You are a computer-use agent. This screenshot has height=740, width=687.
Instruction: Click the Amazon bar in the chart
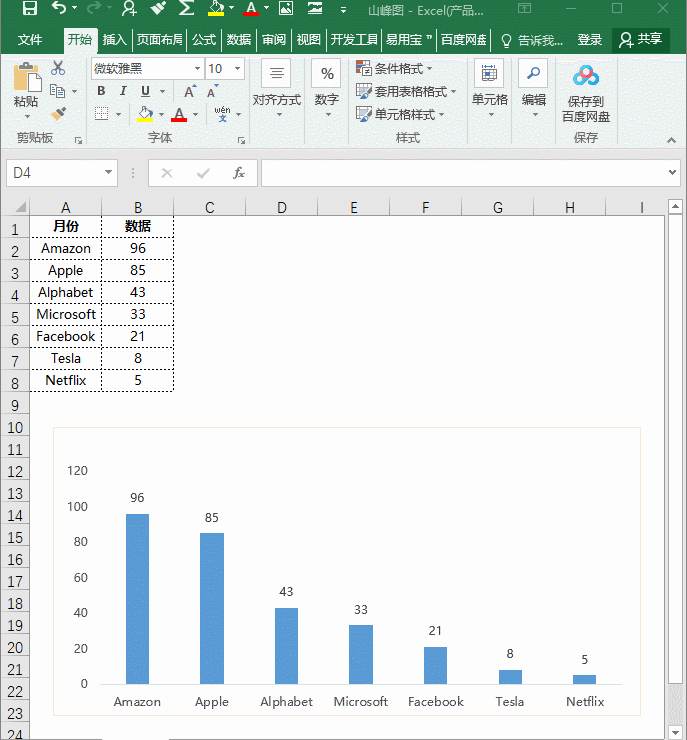pos(137,598)
